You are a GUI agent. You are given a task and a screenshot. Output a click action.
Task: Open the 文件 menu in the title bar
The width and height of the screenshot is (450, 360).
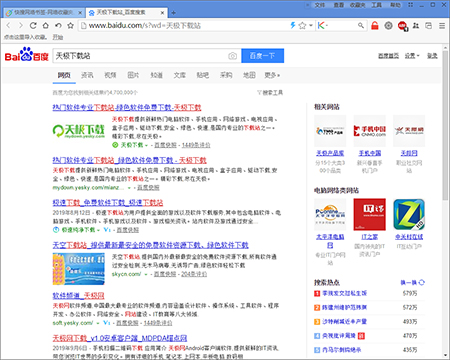320,5
